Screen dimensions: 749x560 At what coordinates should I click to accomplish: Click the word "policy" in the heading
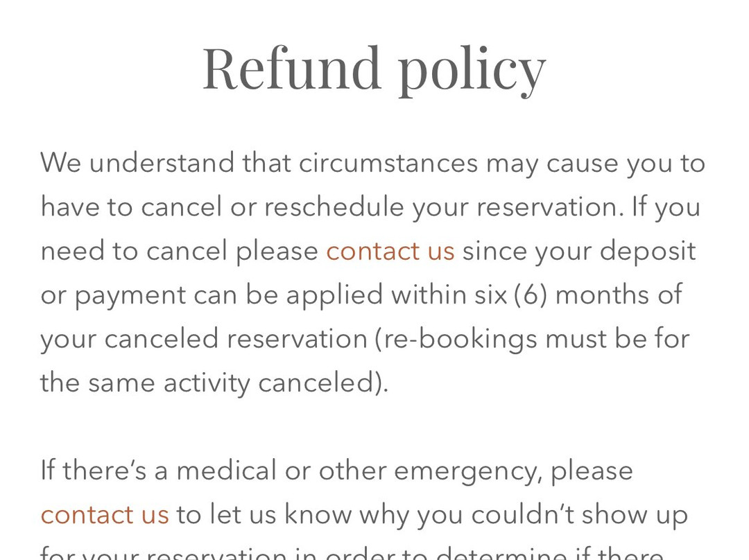472,69
